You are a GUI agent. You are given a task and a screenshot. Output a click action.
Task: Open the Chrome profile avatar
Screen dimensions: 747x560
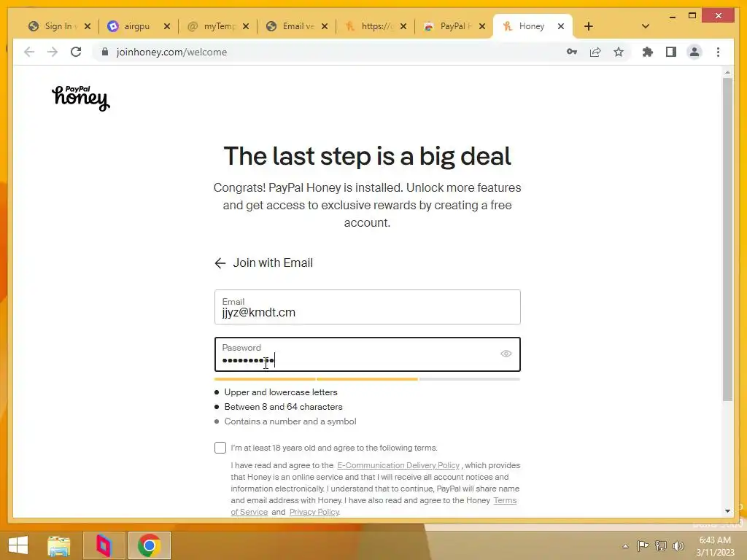694,52
